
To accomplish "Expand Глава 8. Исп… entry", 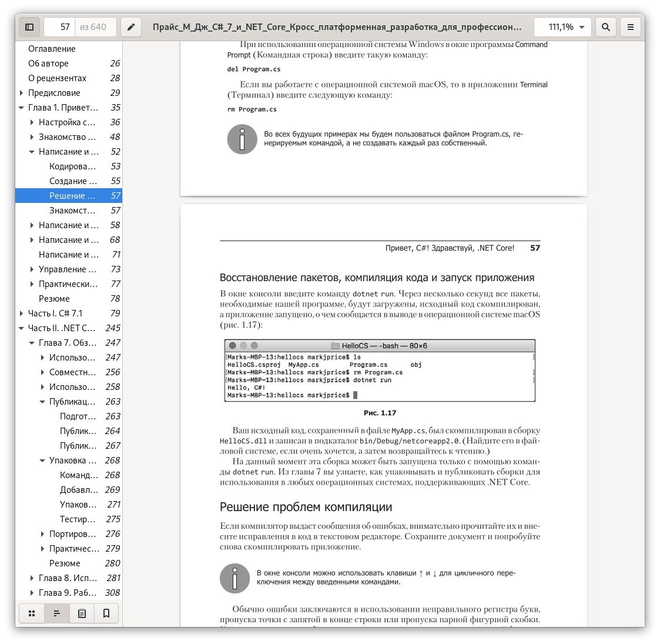I will point(32,578).
